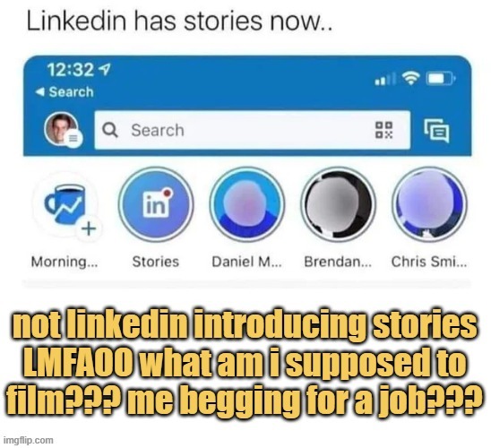
Task: Click the Stories label text
Action: click(x=155, y=262)
